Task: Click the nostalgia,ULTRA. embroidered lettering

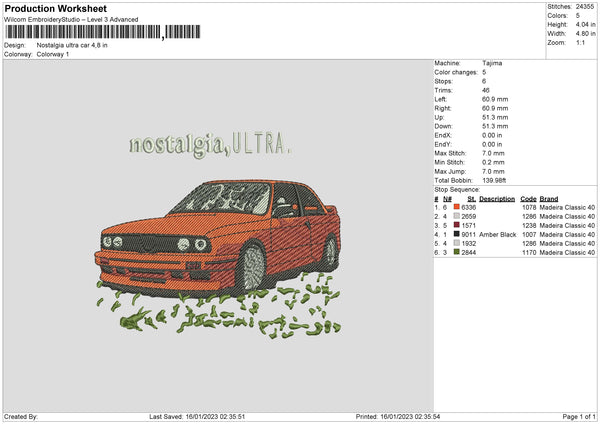Action: [210, 145]
